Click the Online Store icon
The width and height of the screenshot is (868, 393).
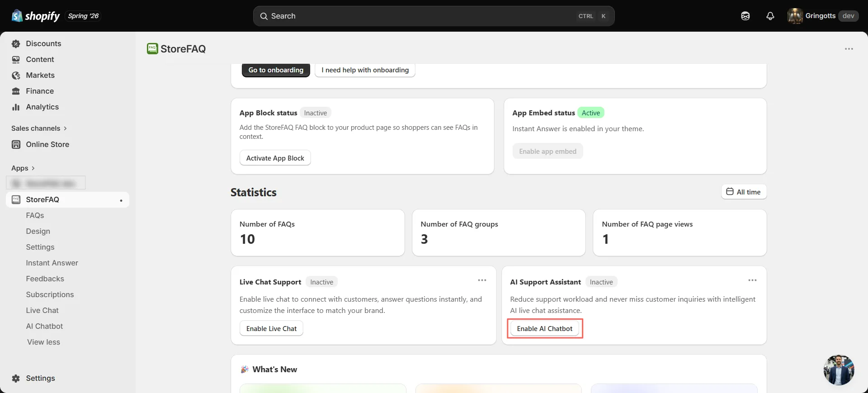(16, 144)
